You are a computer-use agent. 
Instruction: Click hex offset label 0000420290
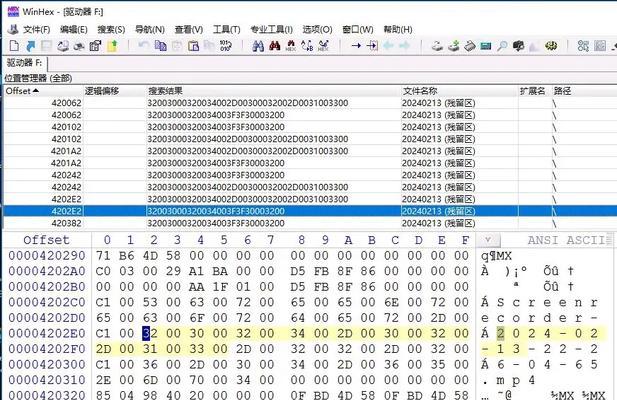[47, 256]
